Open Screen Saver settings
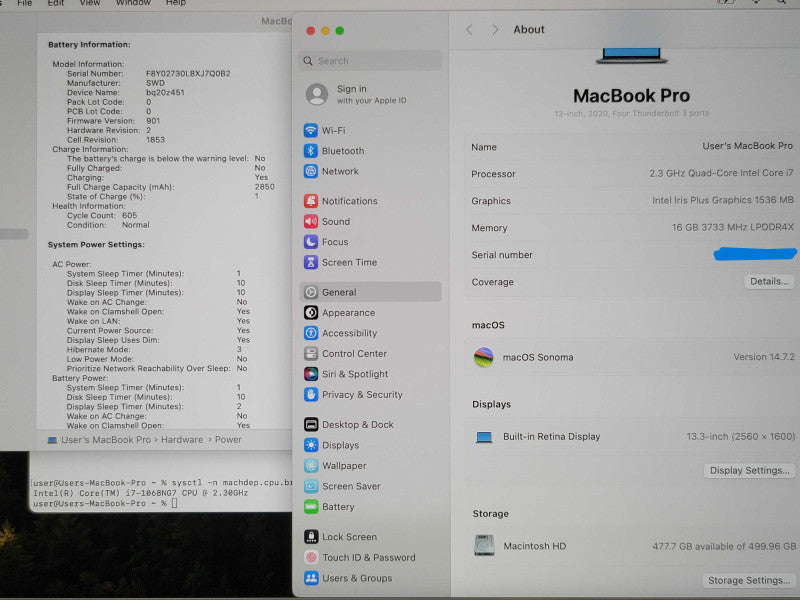800x600 pixels. tap(342, 486)
